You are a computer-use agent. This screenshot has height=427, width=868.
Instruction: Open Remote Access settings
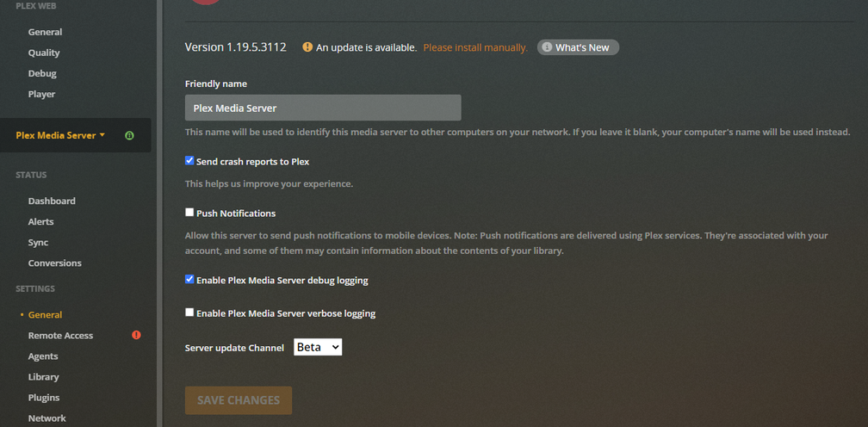coord(60,335)
